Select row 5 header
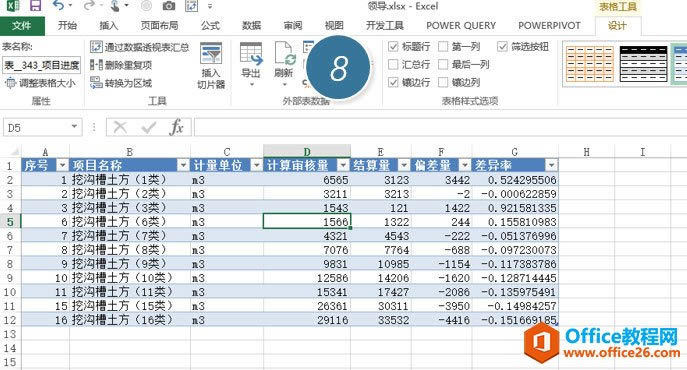Screen dimensions: 687x370 [10, 222]
